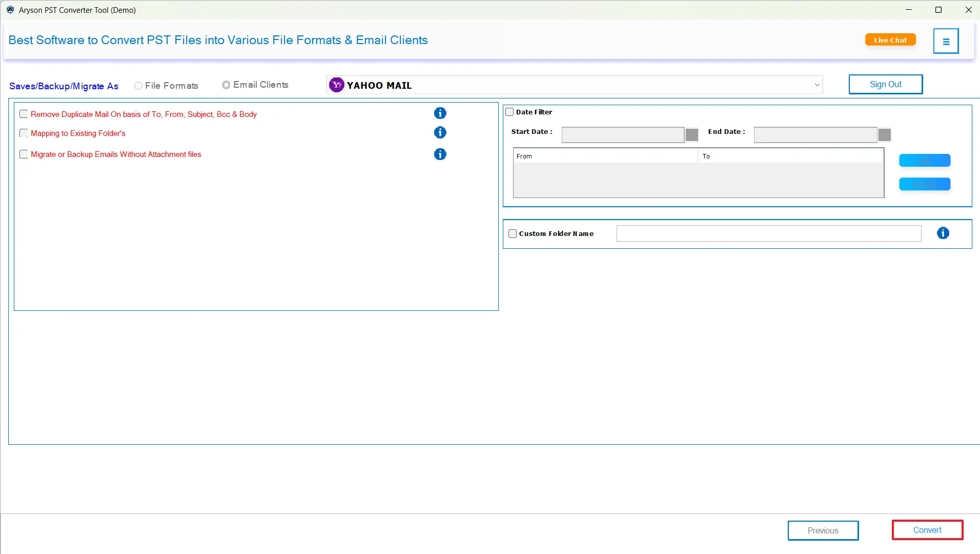Click the Custom Folder Name text field

(769, 233)
